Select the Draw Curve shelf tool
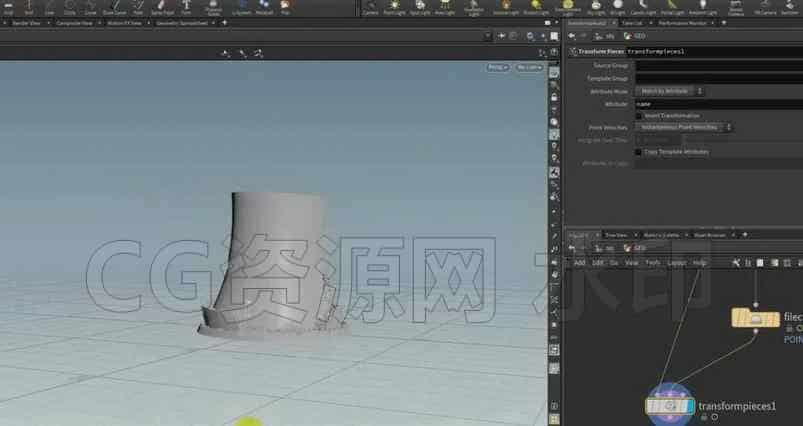The height and width of the screenshot is (426, 803). click(114, 7)
